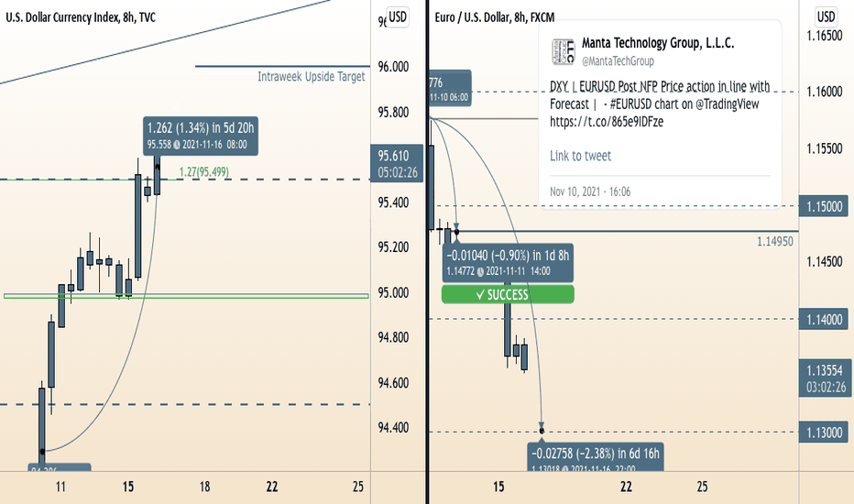The height and width of the screenshot is (504, 854).
Task: Click the 1.15000 price level tag
Action: [825, 206]
